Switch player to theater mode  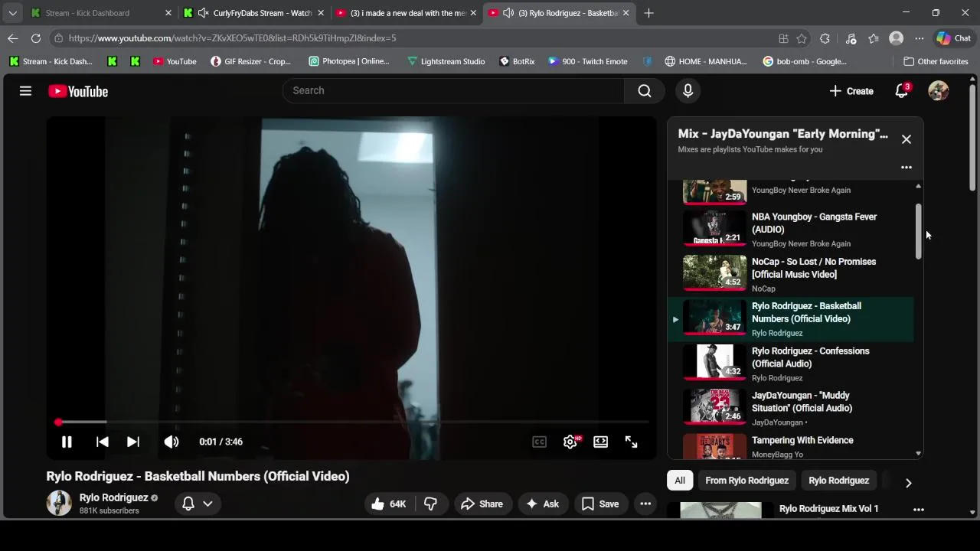point(600,442)
